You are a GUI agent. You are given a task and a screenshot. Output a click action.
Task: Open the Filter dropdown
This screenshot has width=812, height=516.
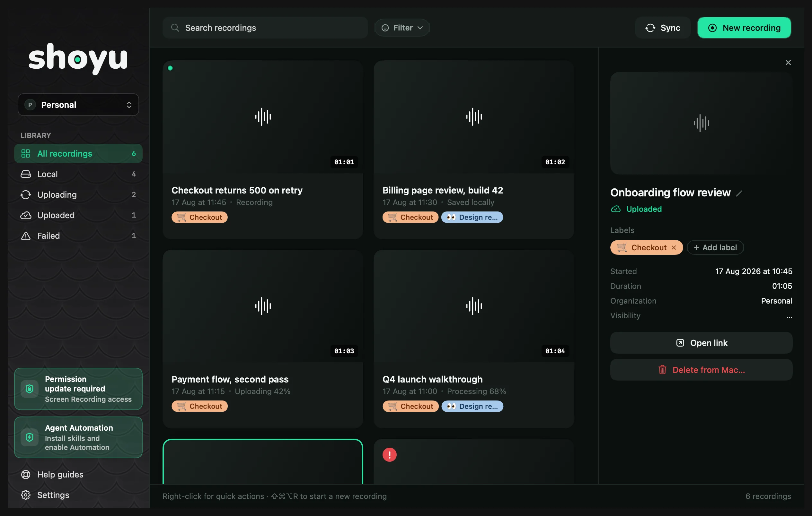click(402, 28)
